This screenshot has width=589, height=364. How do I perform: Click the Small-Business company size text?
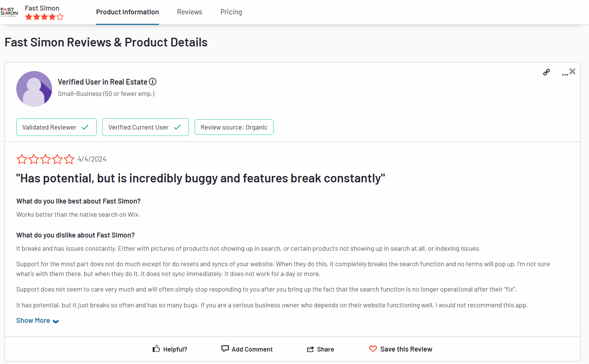pos(106,94)
